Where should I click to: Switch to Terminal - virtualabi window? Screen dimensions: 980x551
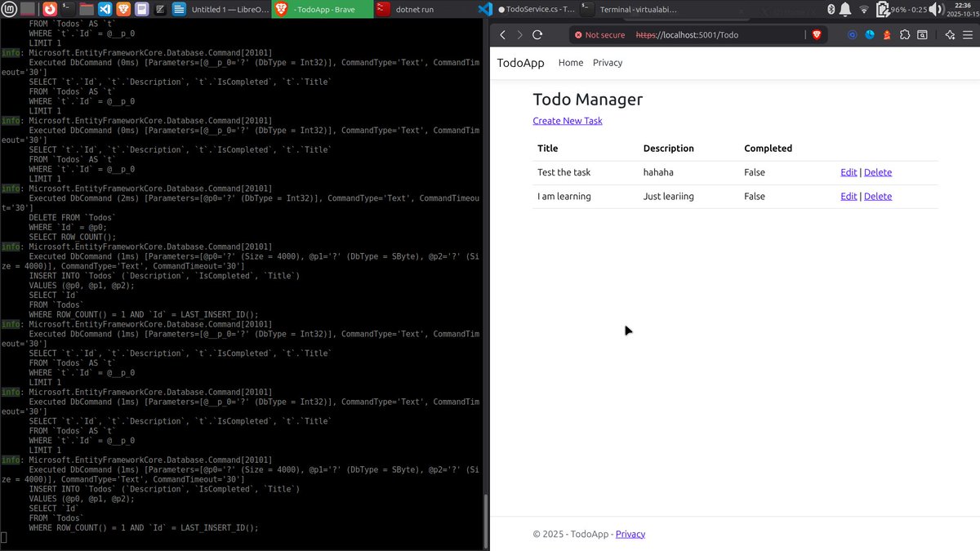pyautogui.click(x=628, y=10)
